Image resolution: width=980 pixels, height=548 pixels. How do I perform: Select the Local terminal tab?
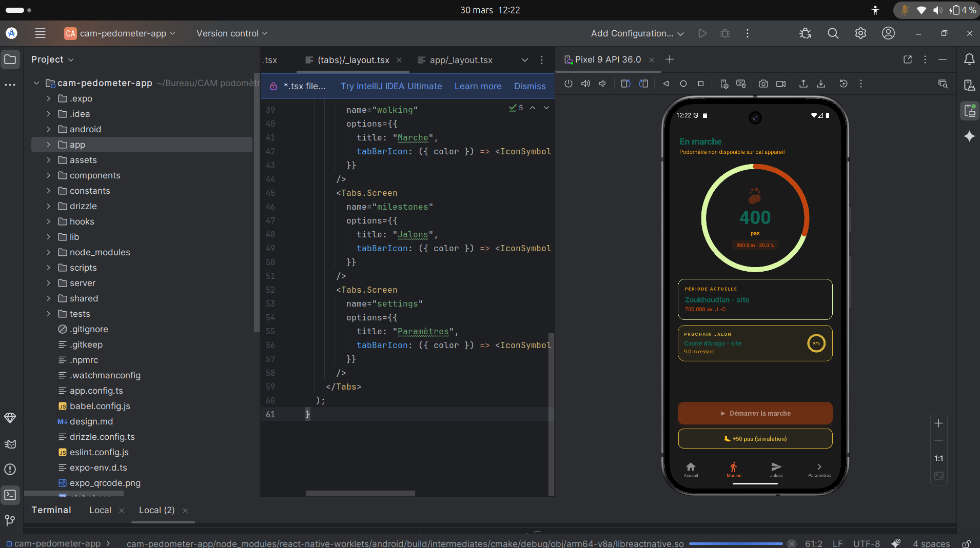pyautogui.click(x=100, y=510)
